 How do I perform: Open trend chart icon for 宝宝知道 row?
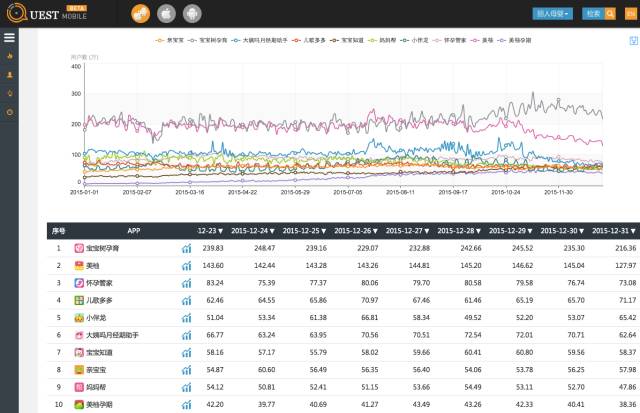[187, 352]
